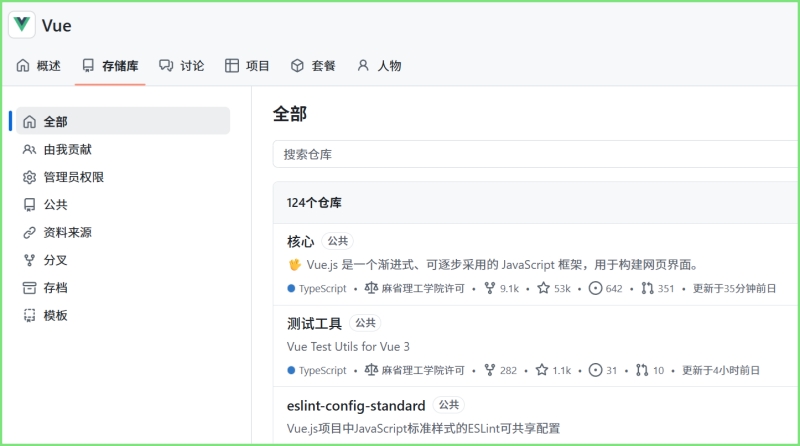This screenshot has height=446, width=800.
Task: Open the 核心 repository link
Action: 301,241
